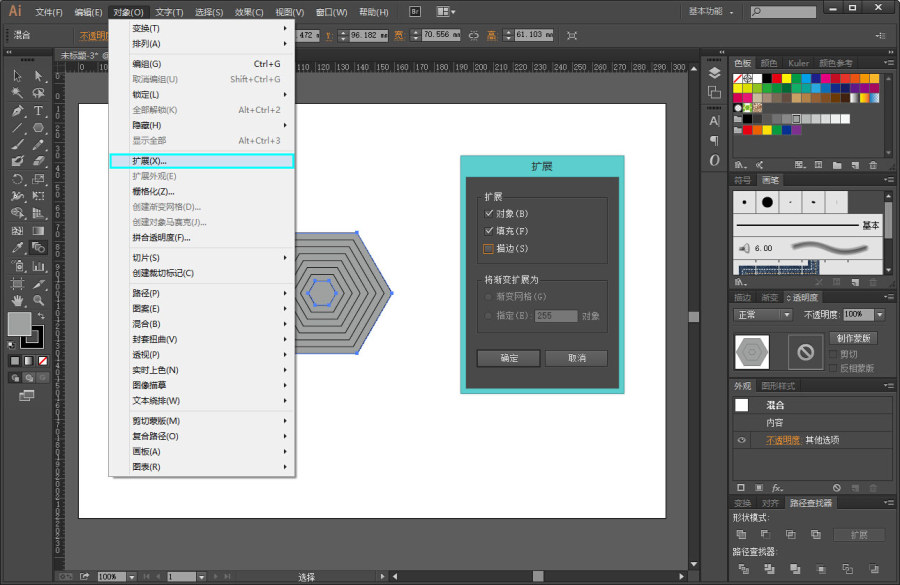Select the Artboard tool
Viewport: 900px width, 585px height.
17,283
